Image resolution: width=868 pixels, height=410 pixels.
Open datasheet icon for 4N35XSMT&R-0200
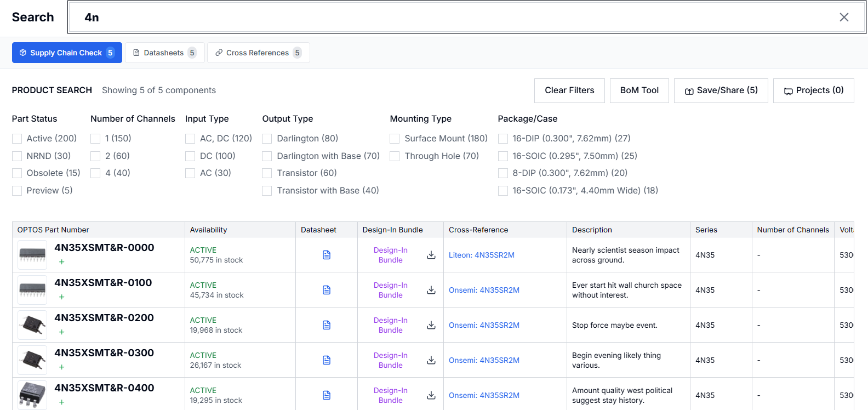(327, 325)
